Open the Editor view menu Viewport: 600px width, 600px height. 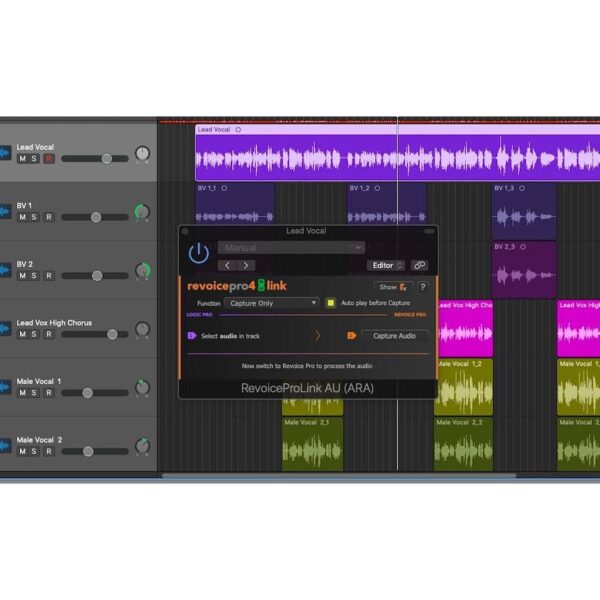[x=386, y=265]
